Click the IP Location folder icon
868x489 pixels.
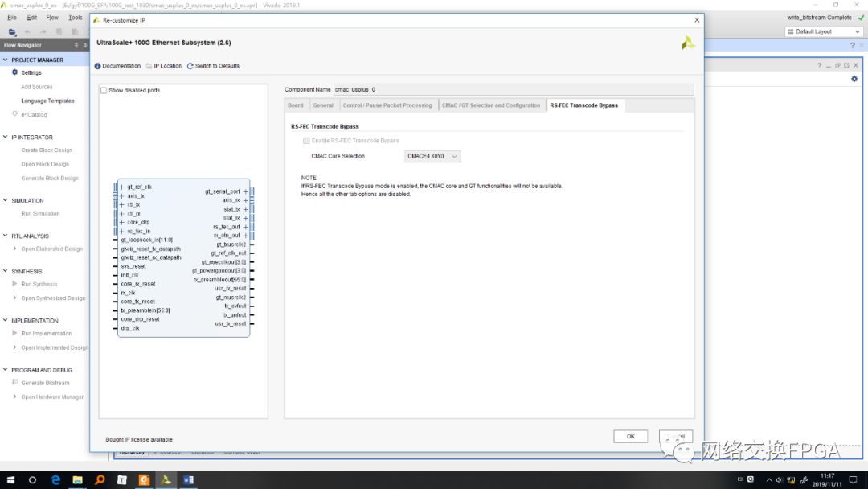(x=149, y=66)
